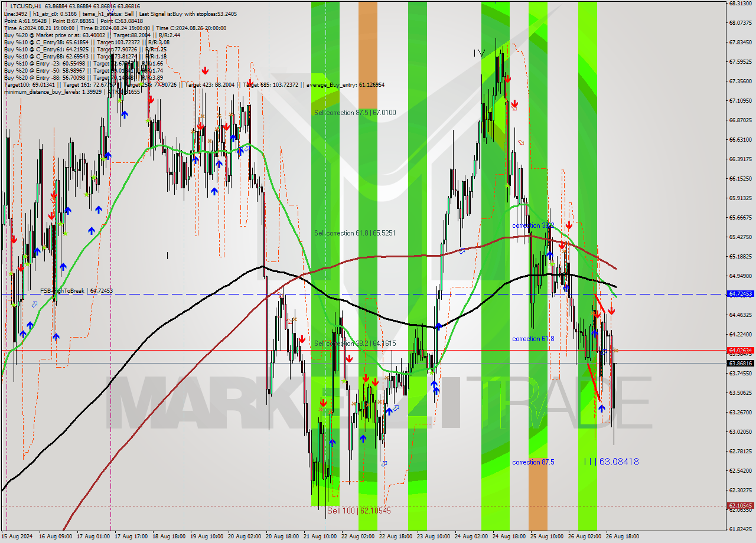Click the 68.31300 price axis value
756x543 pixels.
(741, 3)
